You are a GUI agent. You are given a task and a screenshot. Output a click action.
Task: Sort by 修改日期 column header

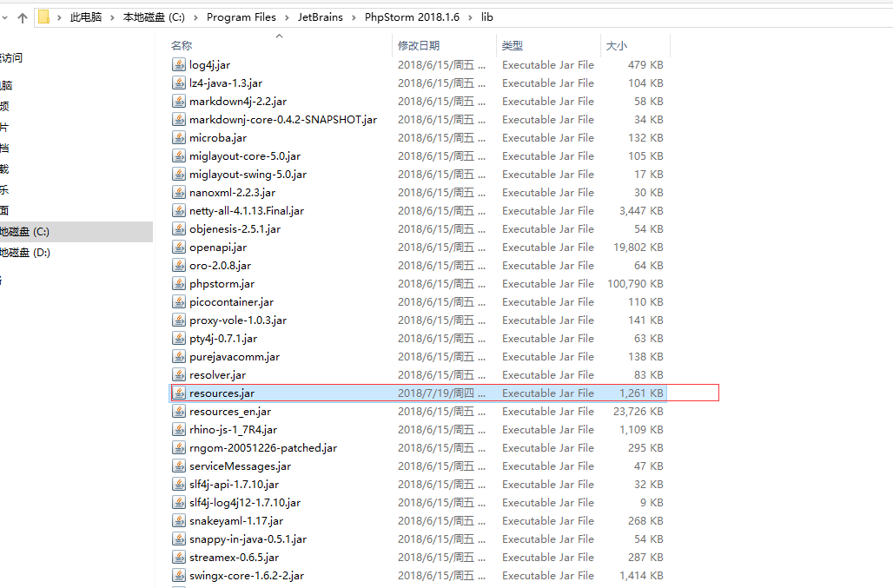[x=419, y=45]
